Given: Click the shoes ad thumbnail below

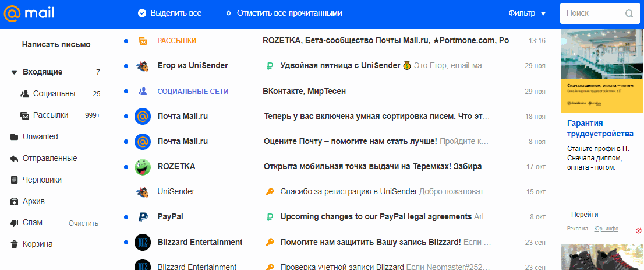Looking at the screenshot, I should [603, 257].
